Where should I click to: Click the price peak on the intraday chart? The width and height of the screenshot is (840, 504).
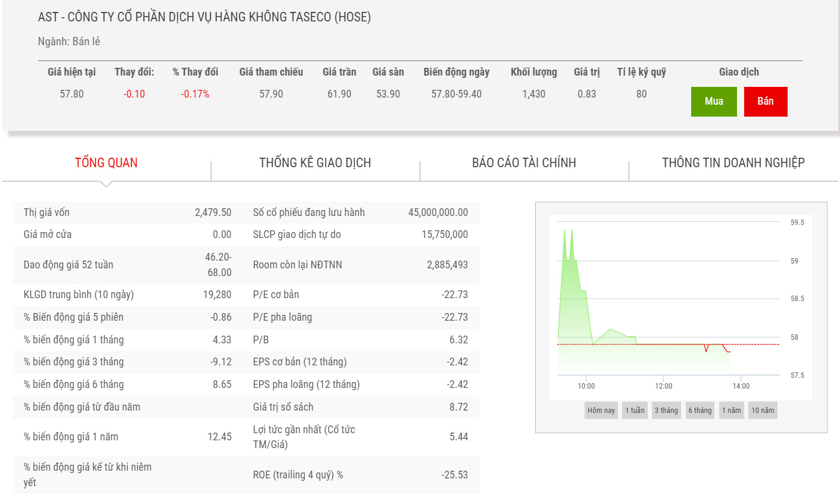tap(564, 230)
